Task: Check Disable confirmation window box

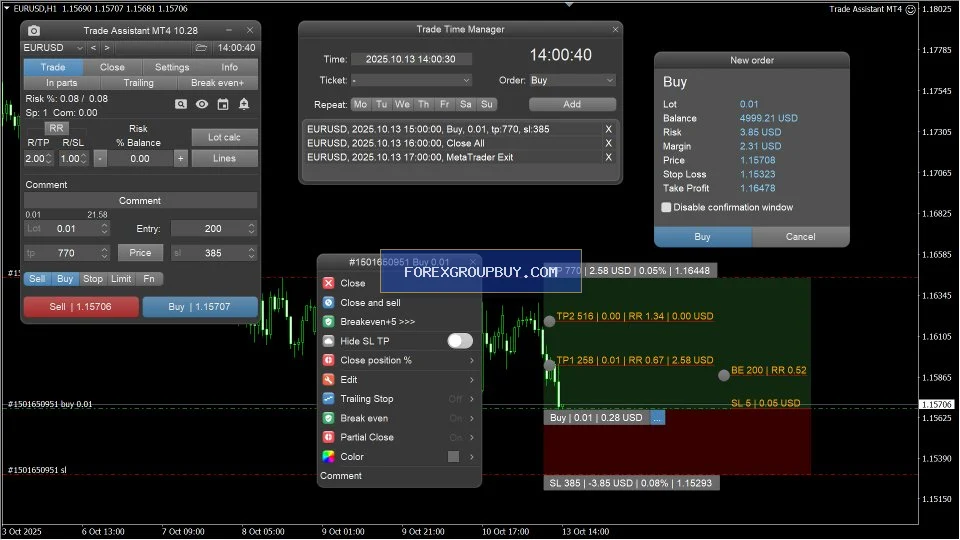Action: (666, 208)
